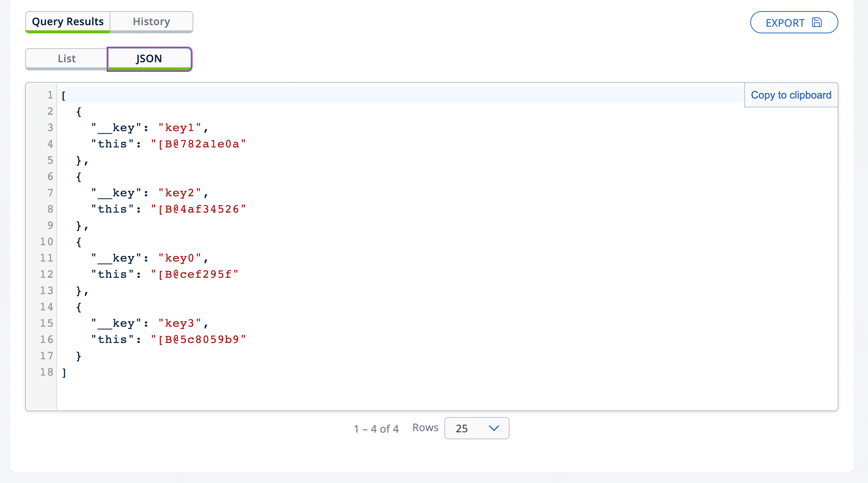
Task: Switch to the List view tab
Action: [66, 58]
